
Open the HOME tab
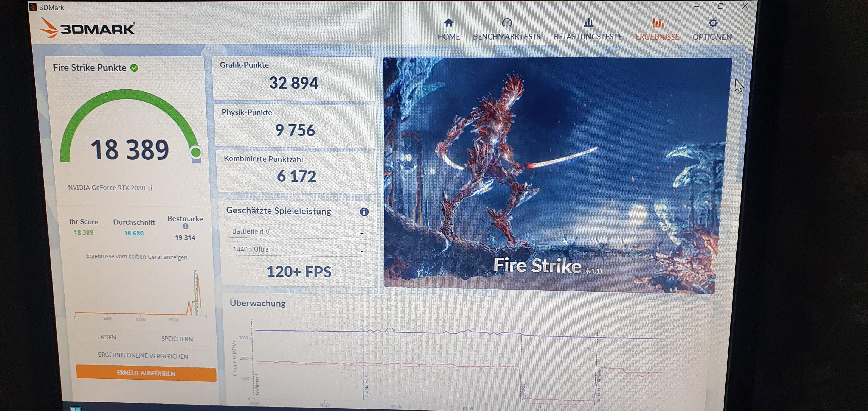448,29
